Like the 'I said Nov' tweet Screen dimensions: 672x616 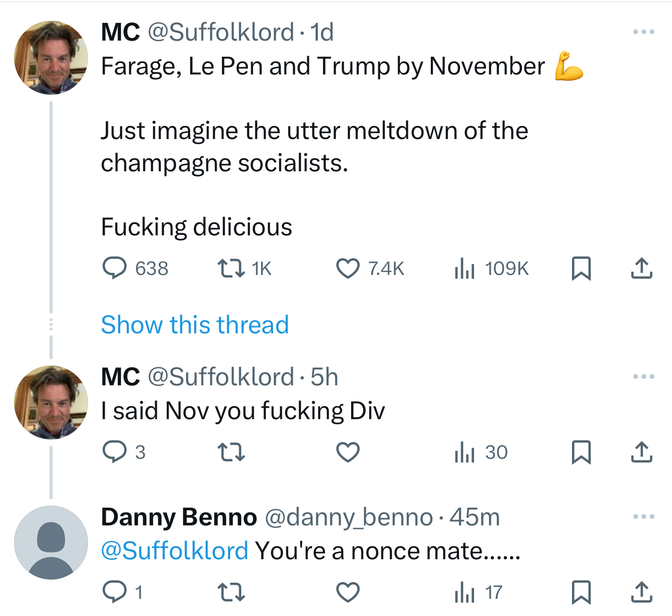(347, 452)
